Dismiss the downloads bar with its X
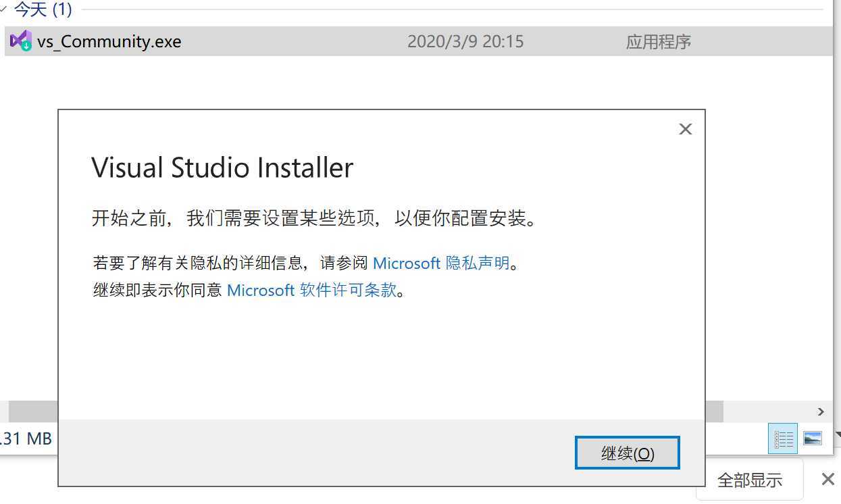Image resolution: width=841 pixels, height=504 pixels. click(827, 480)
